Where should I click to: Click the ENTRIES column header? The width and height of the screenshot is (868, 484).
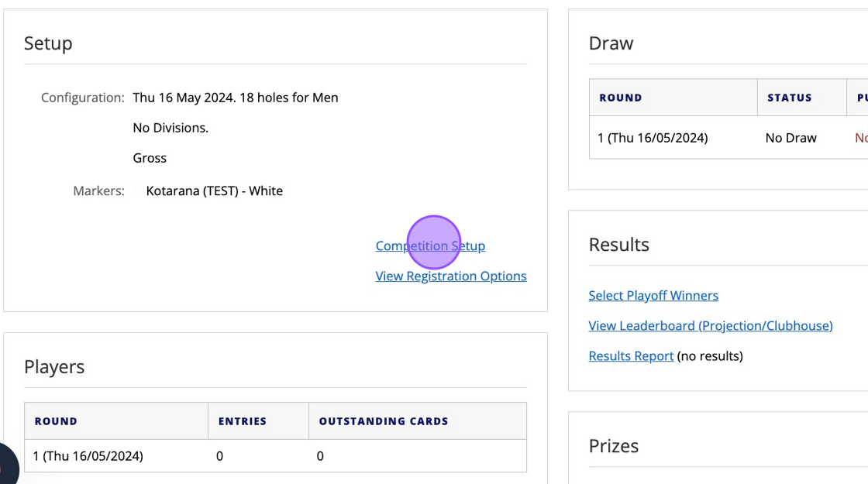tap(243, 422)
